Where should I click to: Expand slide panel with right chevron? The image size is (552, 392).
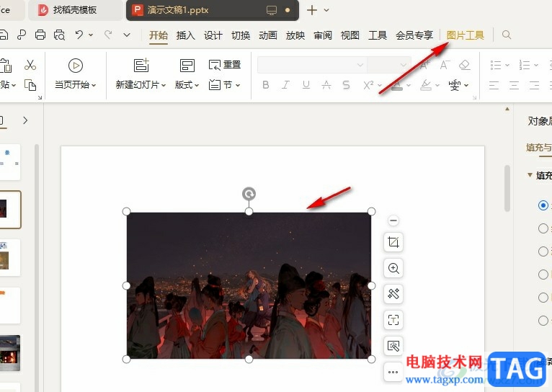pos(25,120)
